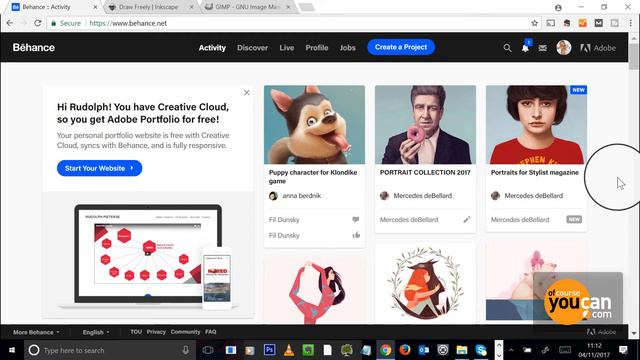The height and width of the screenshot is (360, 640).
Task: Open the notifications bell icon
Action: coord(525,48)
